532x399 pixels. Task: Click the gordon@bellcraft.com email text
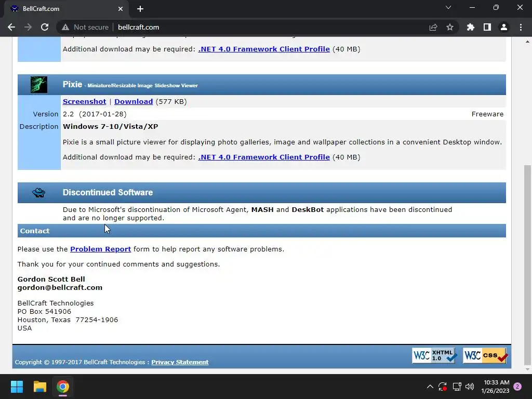pos(60,287)
